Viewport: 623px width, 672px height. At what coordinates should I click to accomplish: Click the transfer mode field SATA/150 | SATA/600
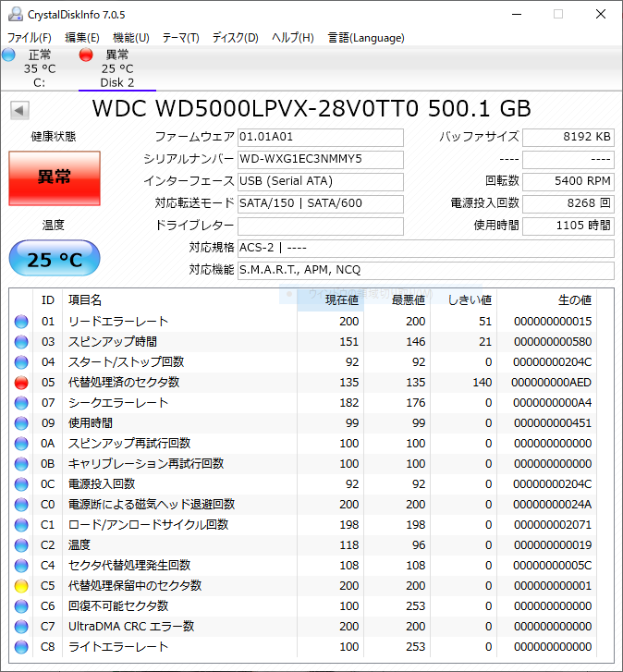321,203
